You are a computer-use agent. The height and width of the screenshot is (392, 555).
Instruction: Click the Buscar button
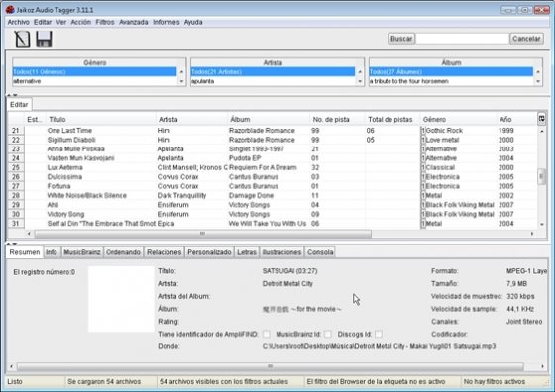point(401,39)
